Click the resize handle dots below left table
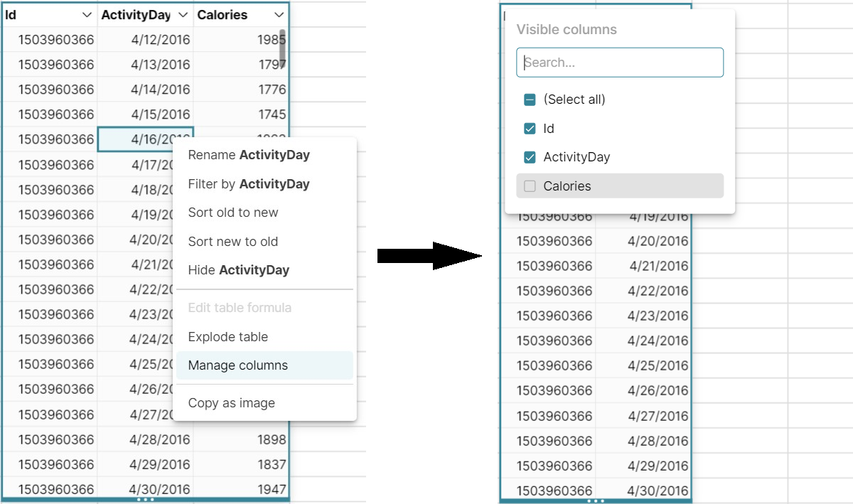The image size is (853, 504). (x=146, y=500)
